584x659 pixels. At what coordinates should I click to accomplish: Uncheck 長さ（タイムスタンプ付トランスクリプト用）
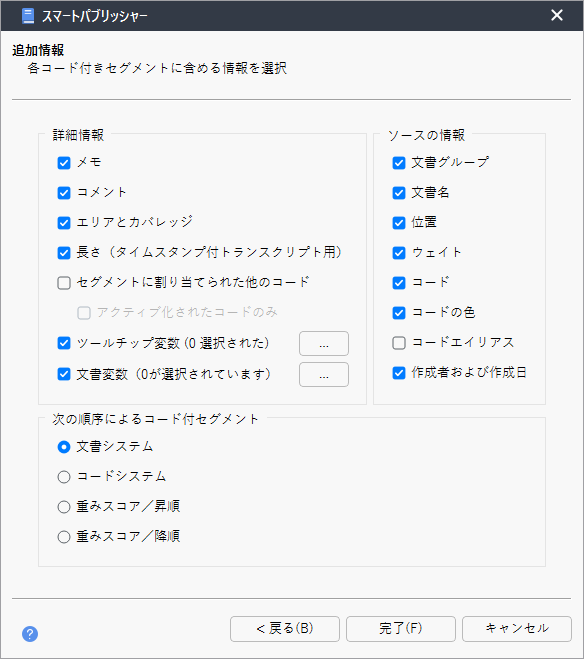[x=64, y=253]
